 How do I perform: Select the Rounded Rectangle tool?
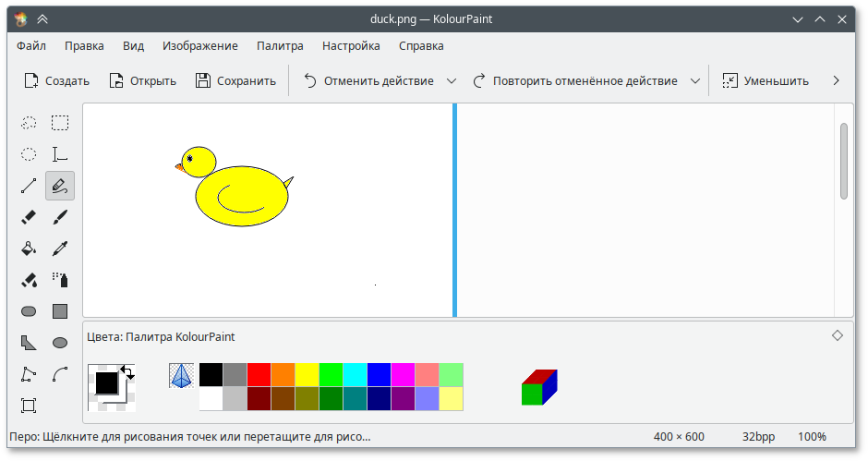coord(29,311)
